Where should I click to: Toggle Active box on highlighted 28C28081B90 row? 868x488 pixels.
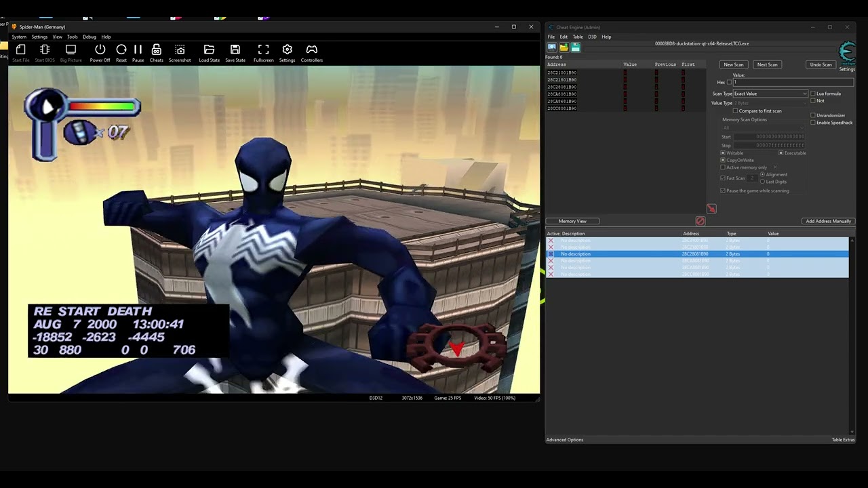(x=551, y=254)
